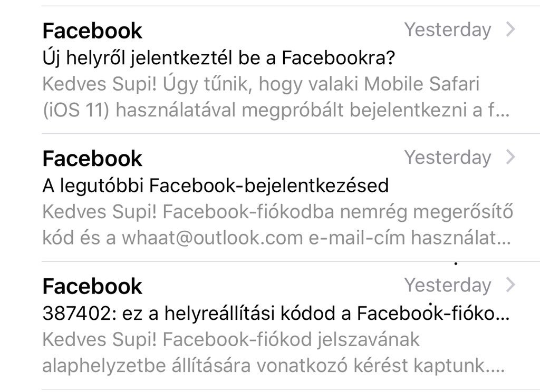Open preview about "jelszavának alaphelyzetbe állítására"
This screenshot has width=540, height=392.
pyautogui.click(x=274, y=352)
